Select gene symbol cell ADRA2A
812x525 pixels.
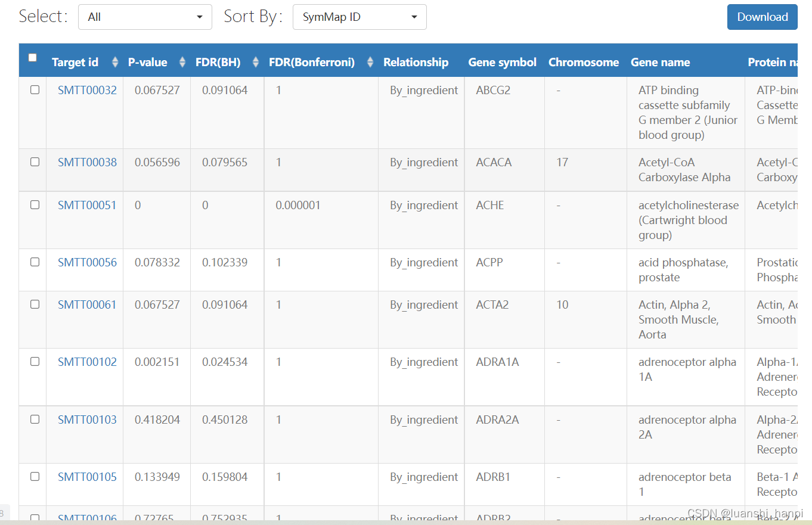click(x=497, y=420)
